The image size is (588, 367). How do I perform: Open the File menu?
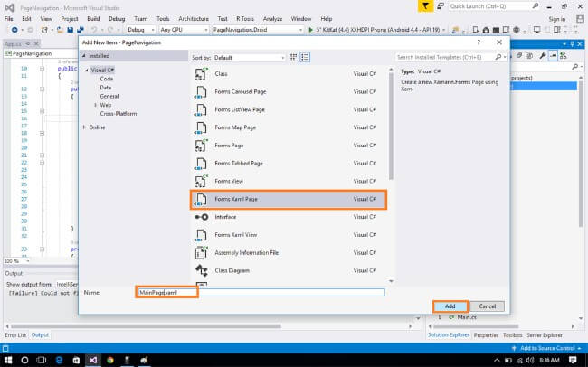(x=9, y=19)
